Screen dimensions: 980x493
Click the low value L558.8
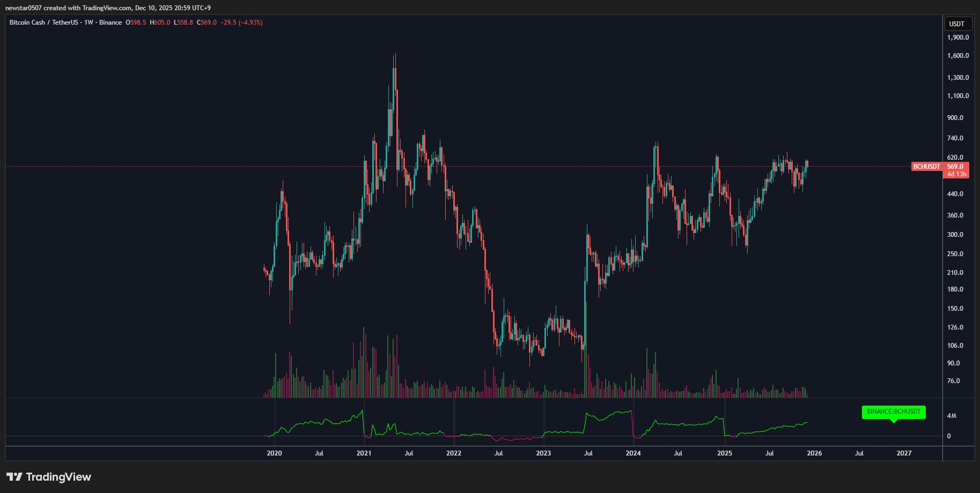[x=183, y=23]
